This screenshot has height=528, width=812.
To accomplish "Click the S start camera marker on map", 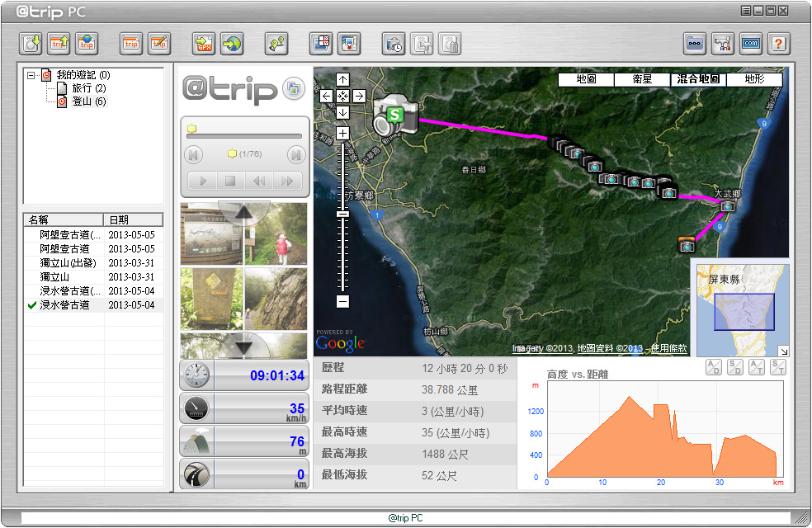I will point(395,115).
